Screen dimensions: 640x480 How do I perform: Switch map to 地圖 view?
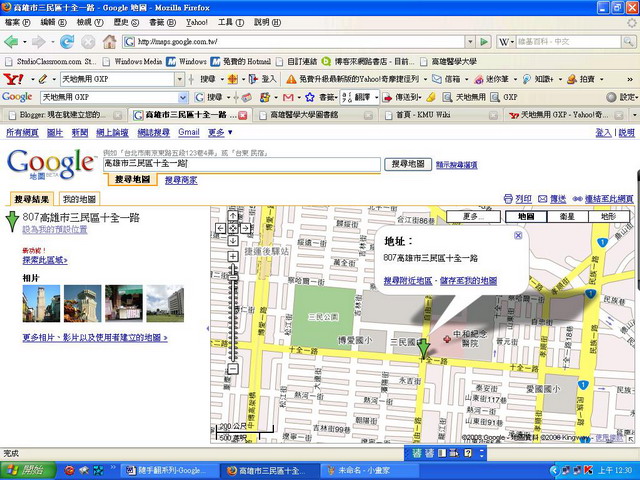[x=526, y=216]
